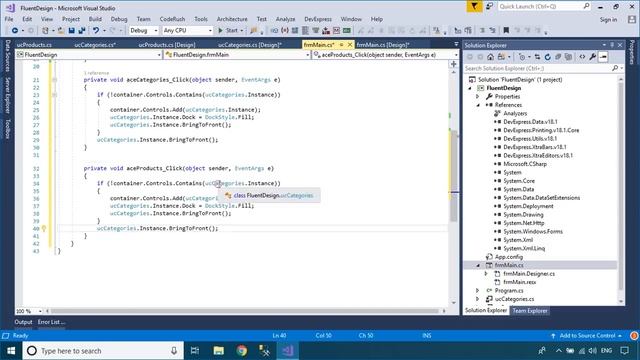This screenshot has height=360, width=640.
Task: Open the document tabs overflow dropdown
Action: [456, 44]
